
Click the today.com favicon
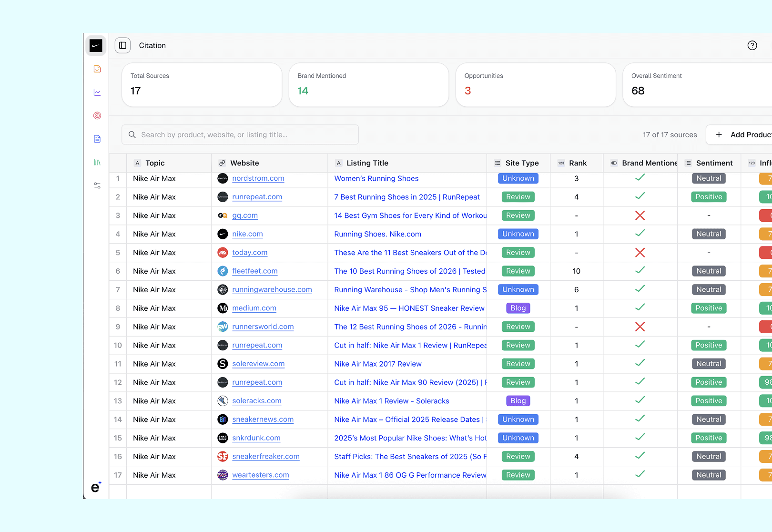pyautogui.click(x=223, y=253)
